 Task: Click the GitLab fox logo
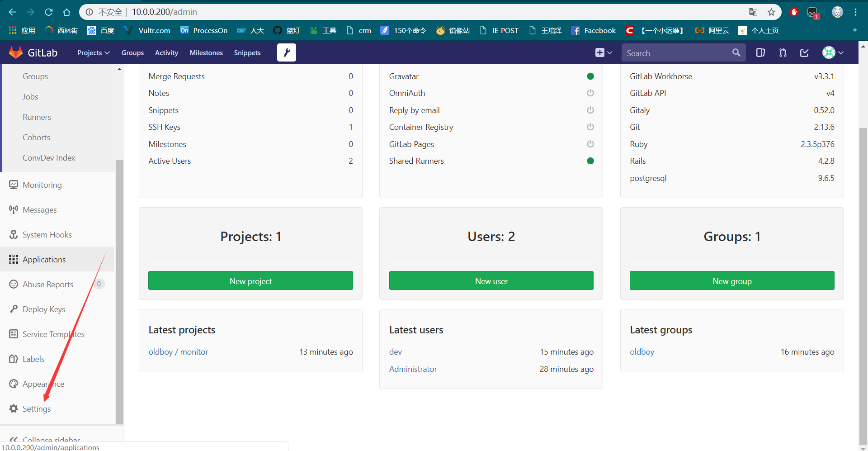coord(15,52)
